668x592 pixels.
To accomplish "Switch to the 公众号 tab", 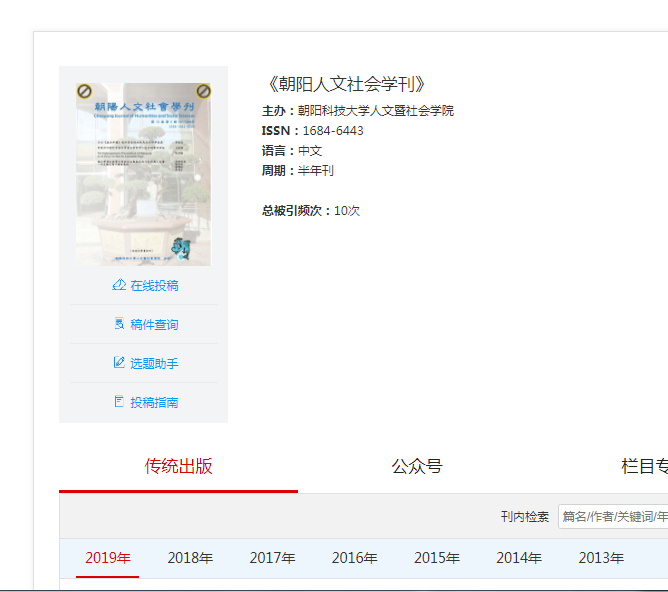I will pos(416,466).
